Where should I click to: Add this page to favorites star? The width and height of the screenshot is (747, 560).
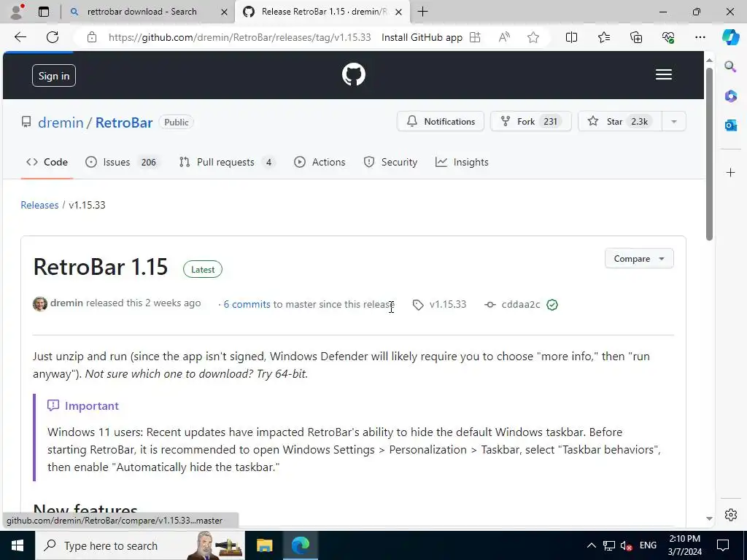coord(533,37)
